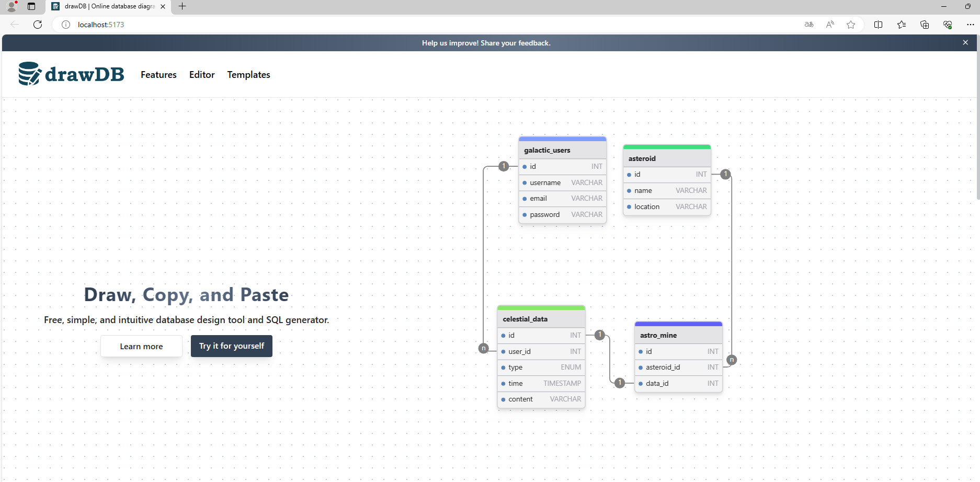
Task: Open split screen icon
Action: tap(878, 25)
